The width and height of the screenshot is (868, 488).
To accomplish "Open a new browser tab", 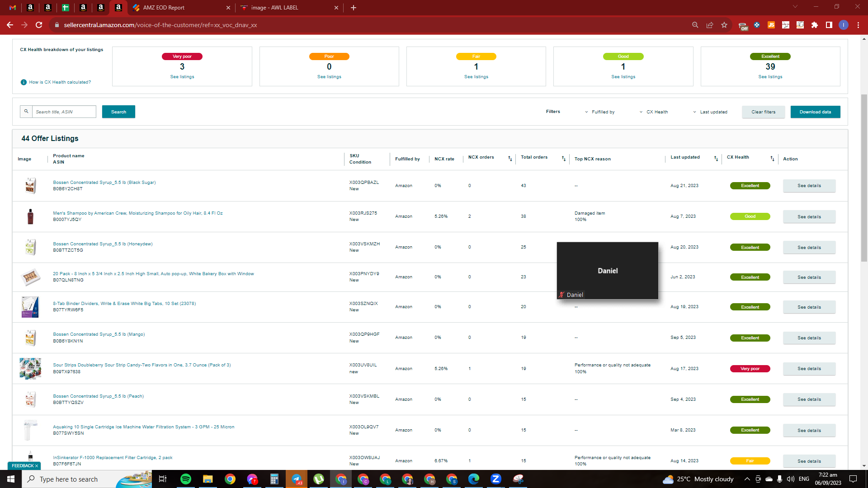I will pyautogui.click(x=354, y=8).
